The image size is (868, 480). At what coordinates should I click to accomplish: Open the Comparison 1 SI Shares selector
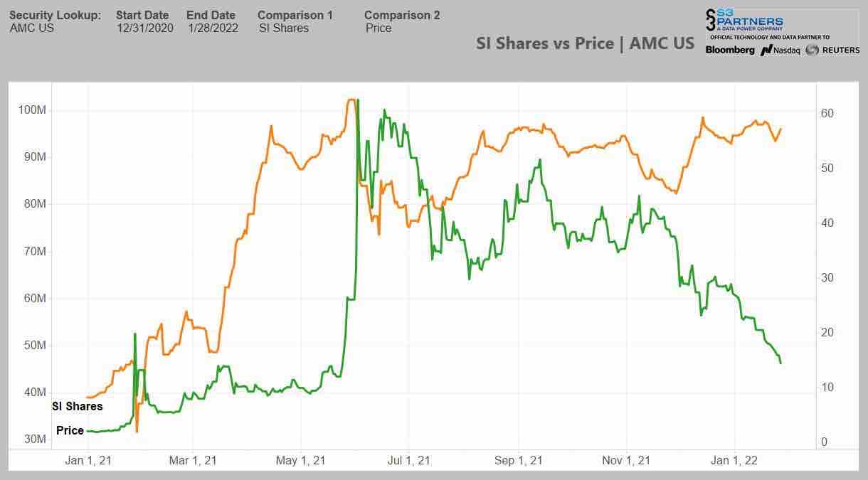pyautogui.click(x=284, y=28)
